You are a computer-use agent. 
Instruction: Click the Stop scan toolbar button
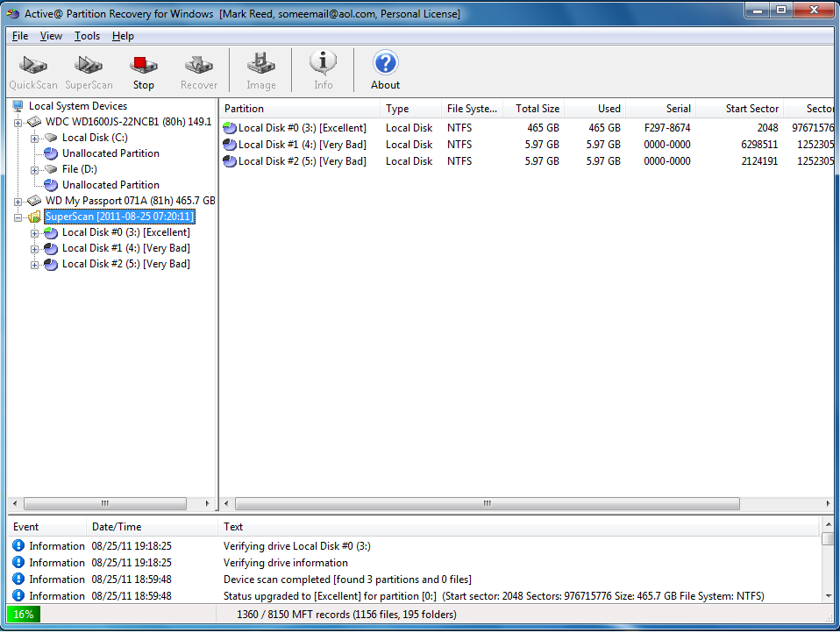pos(143,71)
